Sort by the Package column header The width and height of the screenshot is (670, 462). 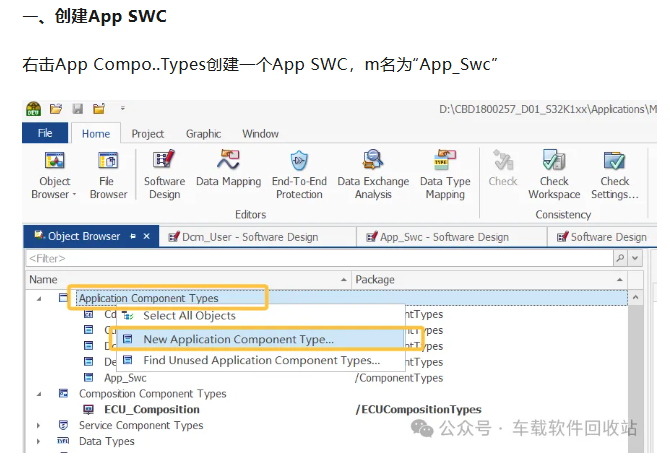489,280
